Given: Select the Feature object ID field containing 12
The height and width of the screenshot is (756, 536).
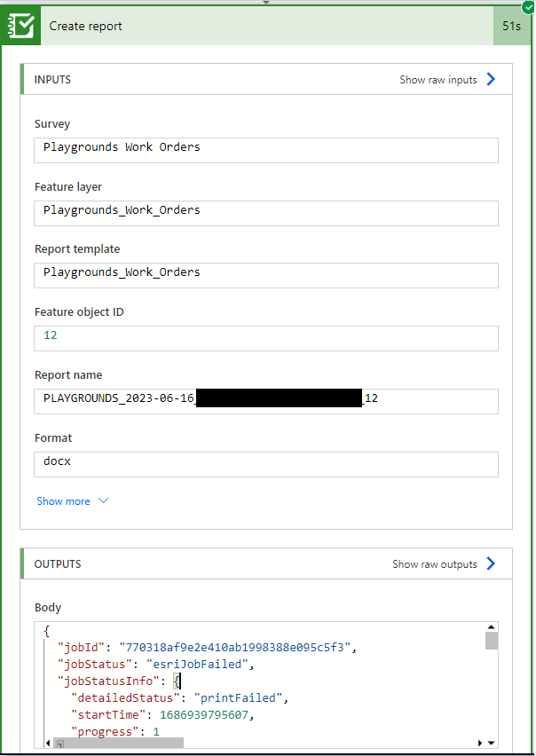Looking at the screenshot, I should 265,338.
